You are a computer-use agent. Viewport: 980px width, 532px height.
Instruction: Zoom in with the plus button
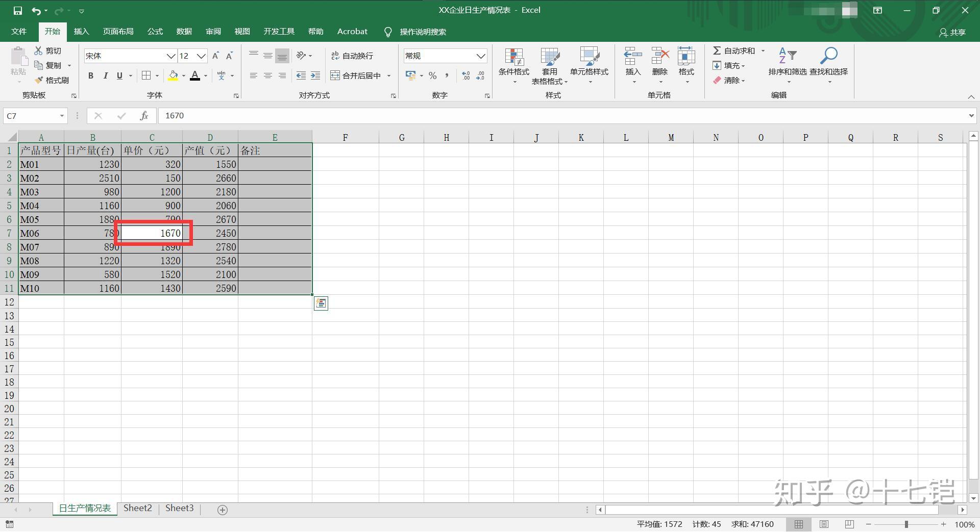tap(944, 524)
